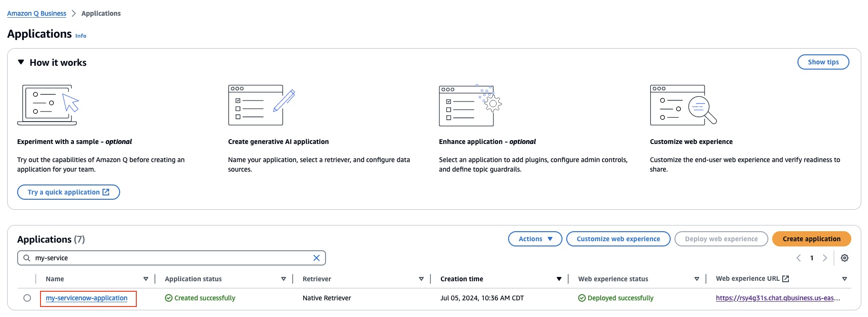Viewport: 868px width, 317px height.
Task: Click the Enhance application - optional step title
Action: [x=487, y=142]
